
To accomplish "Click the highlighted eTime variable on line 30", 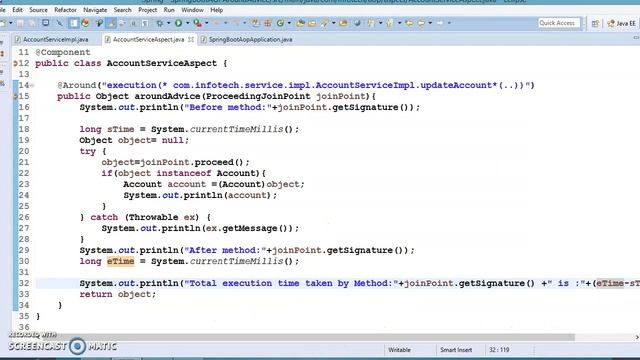I will pyautogui.click(x=120, y=261).
